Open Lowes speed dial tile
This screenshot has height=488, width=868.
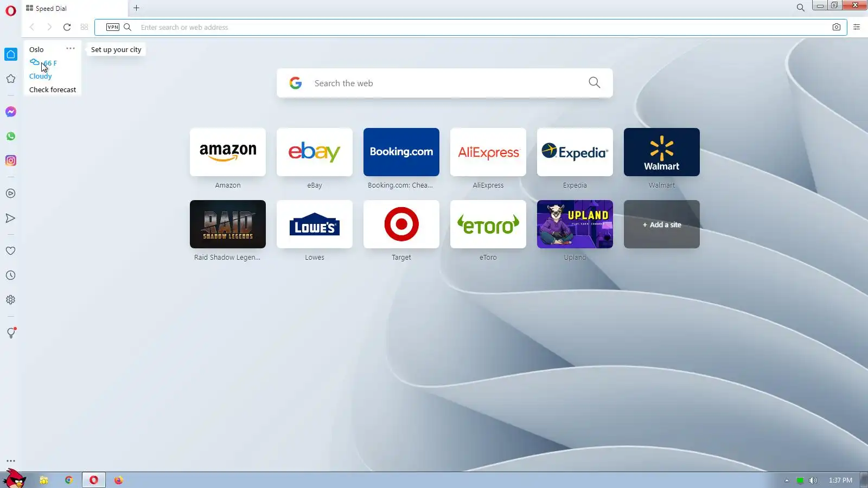(x=315, y=224)
